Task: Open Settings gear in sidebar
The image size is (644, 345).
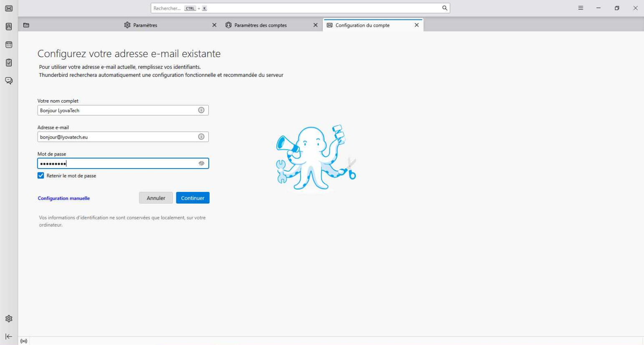Action: coord(9,319)
